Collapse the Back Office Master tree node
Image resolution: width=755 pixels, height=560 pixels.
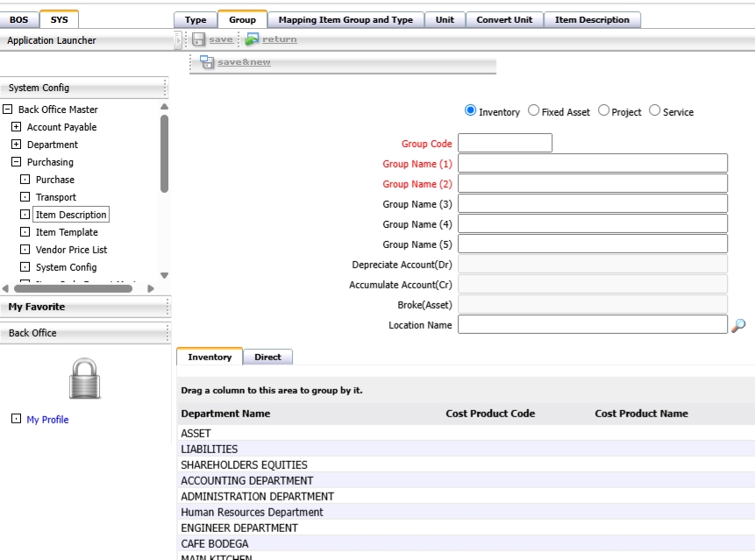pyautogui.click(x=7, y=110)
